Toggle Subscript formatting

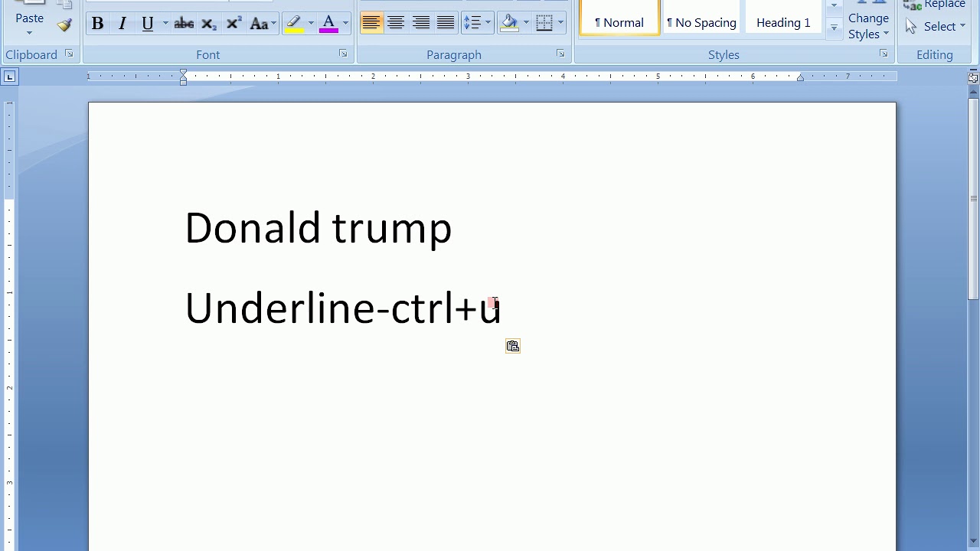(x=208, y=24)
